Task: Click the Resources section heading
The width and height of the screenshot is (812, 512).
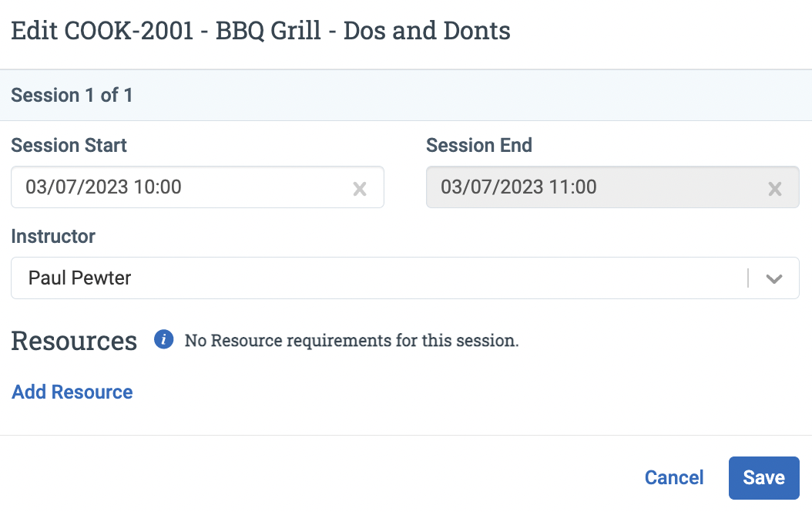Action: [74, 341]
